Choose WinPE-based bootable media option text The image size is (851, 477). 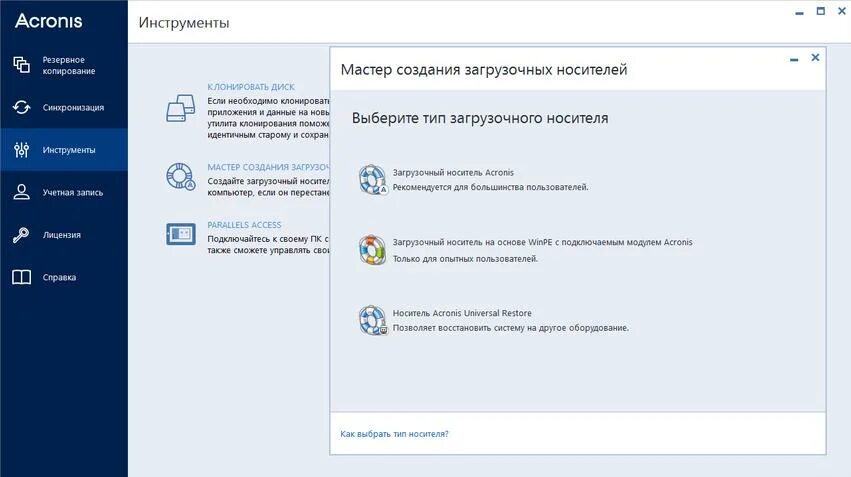543,243
